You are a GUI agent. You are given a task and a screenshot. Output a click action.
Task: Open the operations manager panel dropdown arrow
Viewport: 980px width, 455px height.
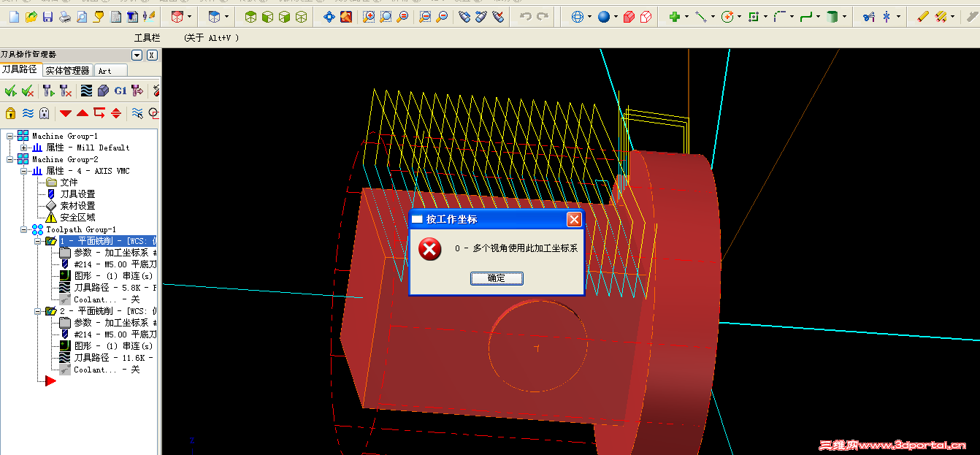(x=137, y=55)
